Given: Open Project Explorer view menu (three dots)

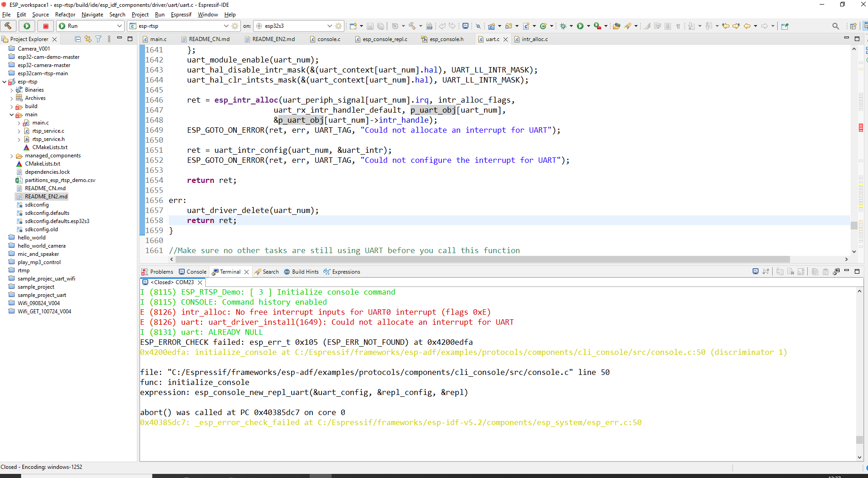Looking at the screenshot, I should click(x=109, y=39).
